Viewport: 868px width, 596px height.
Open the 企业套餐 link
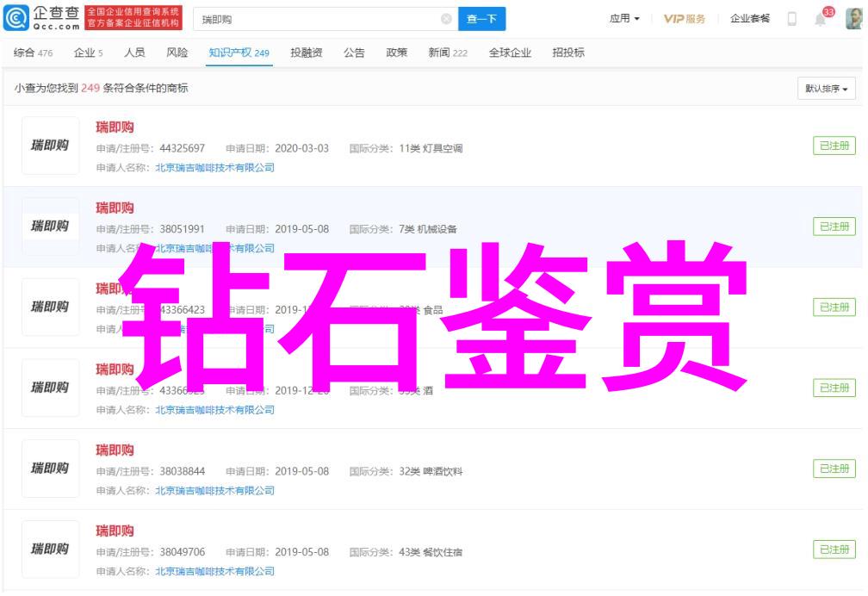(750, 19)
